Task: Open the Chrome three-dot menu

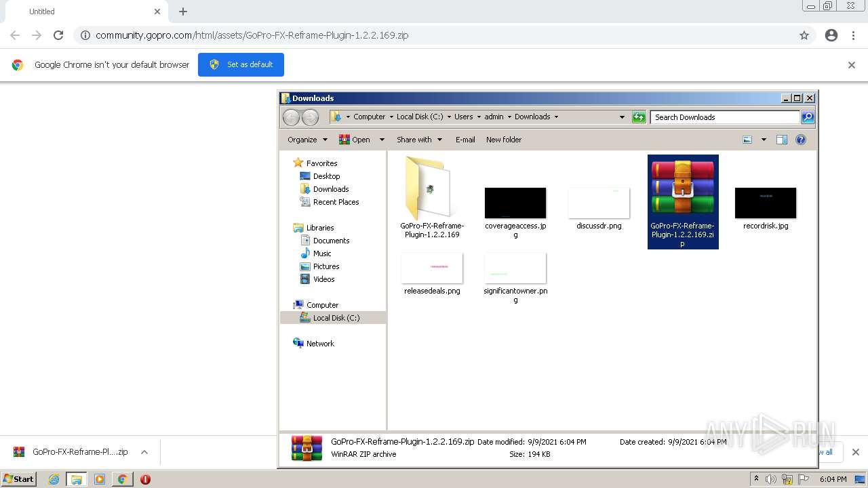Action: tap(854, 35)
